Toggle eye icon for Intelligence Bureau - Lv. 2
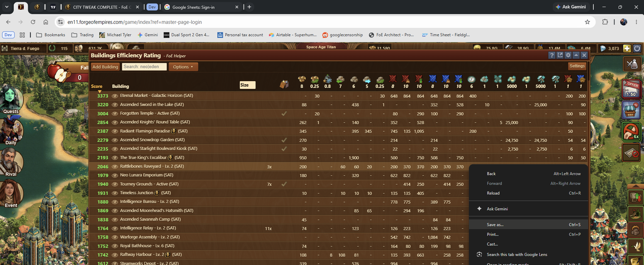This screenshot has width=644, height=265. (x=115, y=202)
